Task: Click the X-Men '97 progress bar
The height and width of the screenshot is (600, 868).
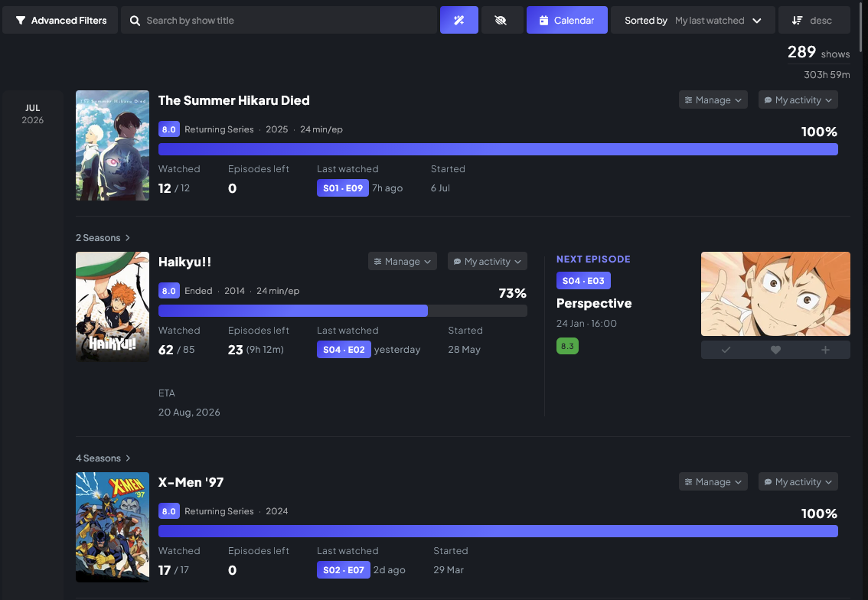Action: point(498,531)
